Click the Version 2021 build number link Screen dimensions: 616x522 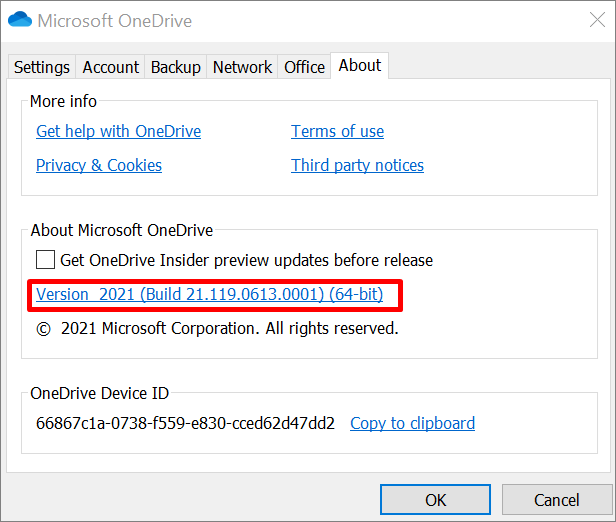(x=209, y=295)
